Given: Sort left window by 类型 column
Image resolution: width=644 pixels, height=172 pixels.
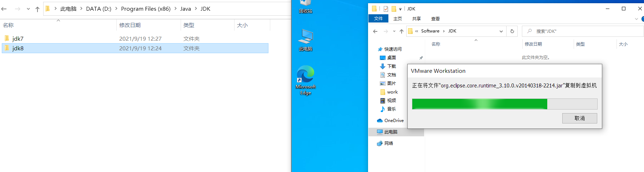Looking at the screenshot, I should click(x=189, y=25).
